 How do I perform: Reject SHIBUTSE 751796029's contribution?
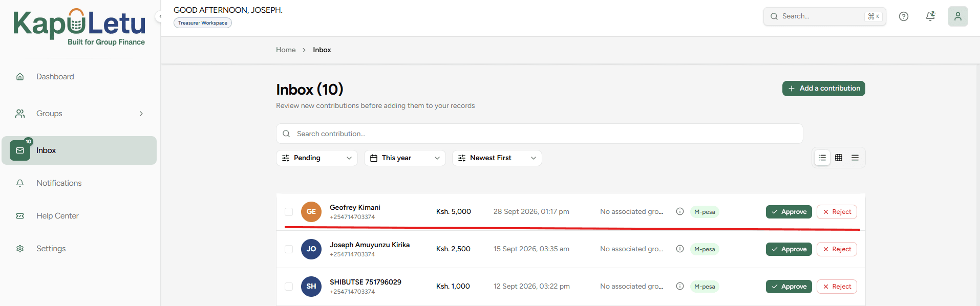click(x=837, y=287)
